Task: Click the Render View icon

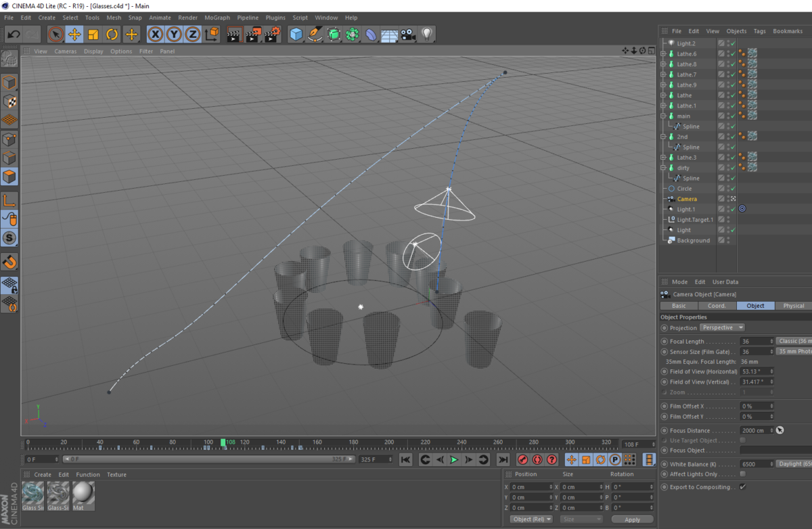Action: pos(234,34)
